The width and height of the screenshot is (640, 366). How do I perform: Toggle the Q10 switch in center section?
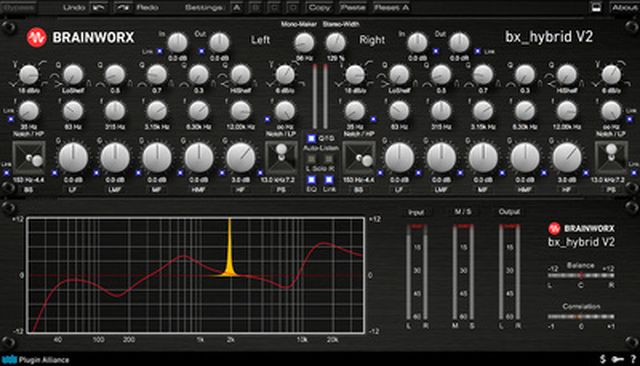tap(311, 139)
